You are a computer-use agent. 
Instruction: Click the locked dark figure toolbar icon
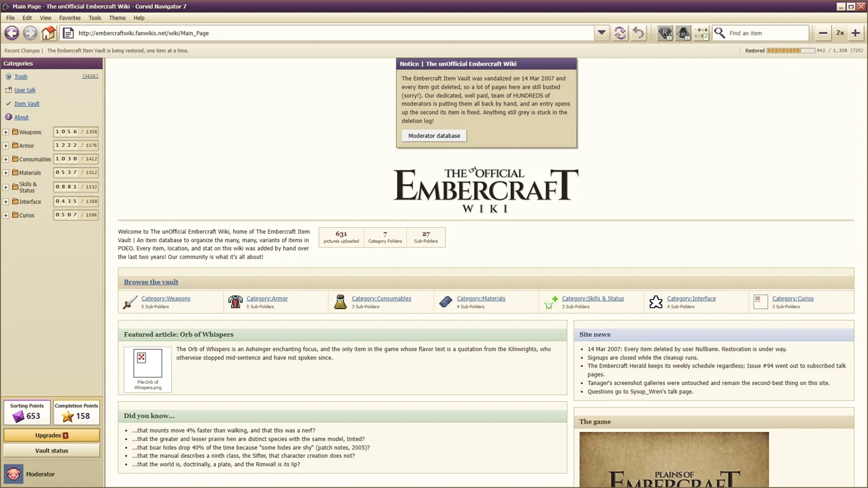click(x=683, y=33)
